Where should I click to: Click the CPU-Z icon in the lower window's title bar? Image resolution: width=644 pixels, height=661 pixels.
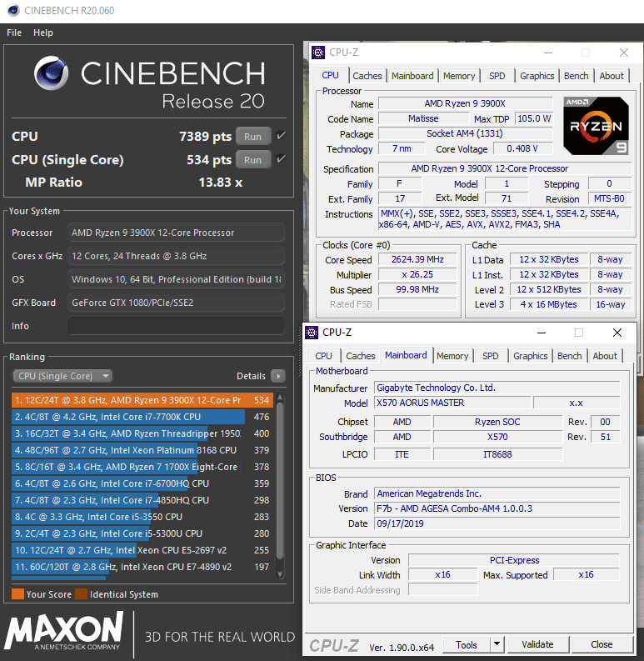point(312,333)
